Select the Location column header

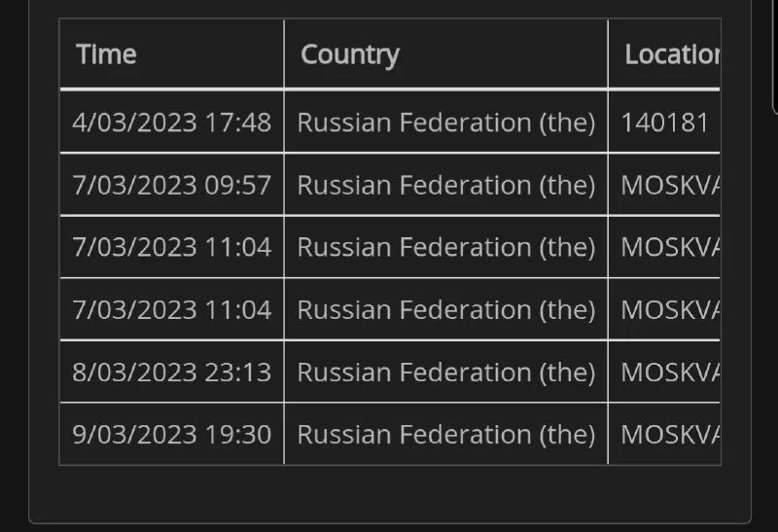pyautogui.click(x=671, y=54)
